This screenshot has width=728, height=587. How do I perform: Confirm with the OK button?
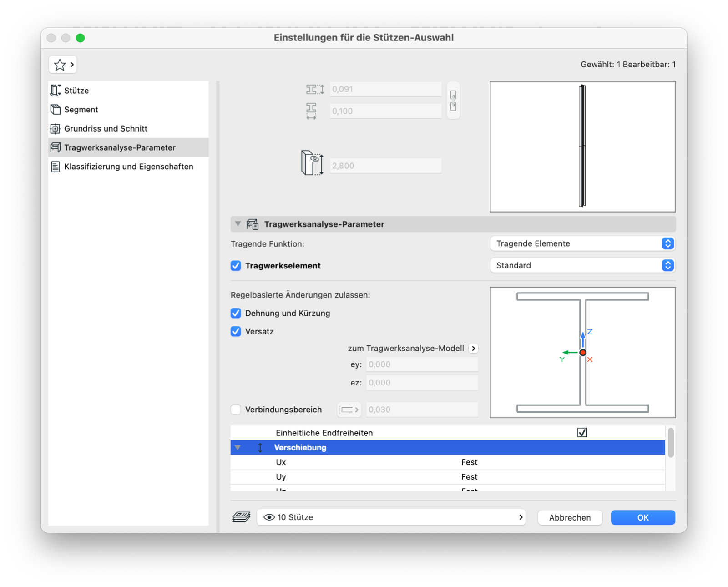(x=643, y=517)
